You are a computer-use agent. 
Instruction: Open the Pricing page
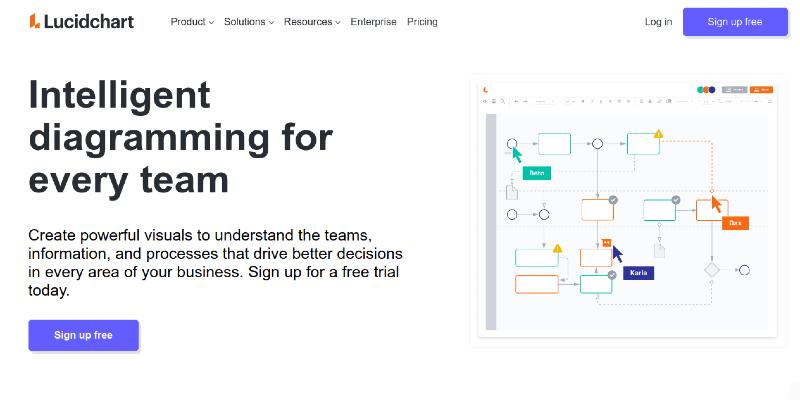coord(422,22)
